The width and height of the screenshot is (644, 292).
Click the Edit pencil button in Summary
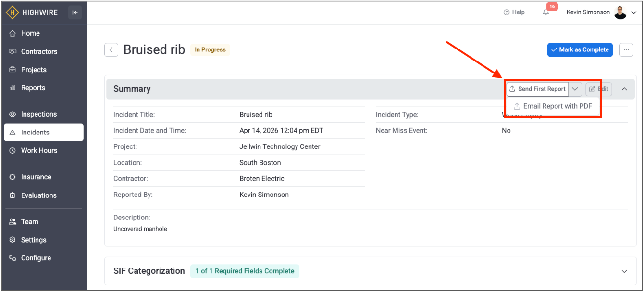click(598, 89)
